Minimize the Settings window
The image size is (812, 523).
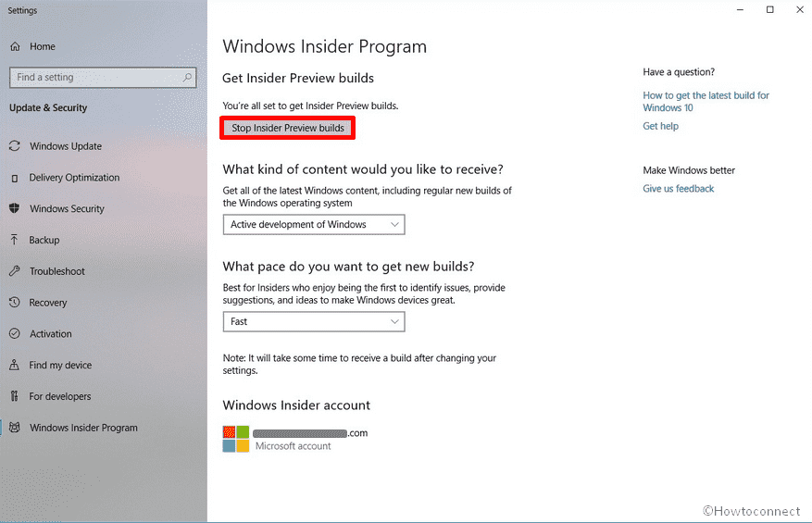tap(740, 10)
